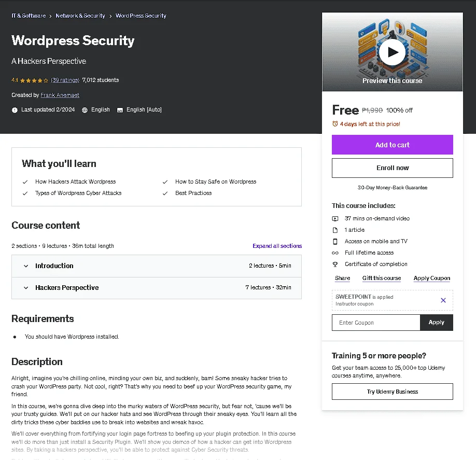Click the 'Preview this course' label

(x=392, y=81)
